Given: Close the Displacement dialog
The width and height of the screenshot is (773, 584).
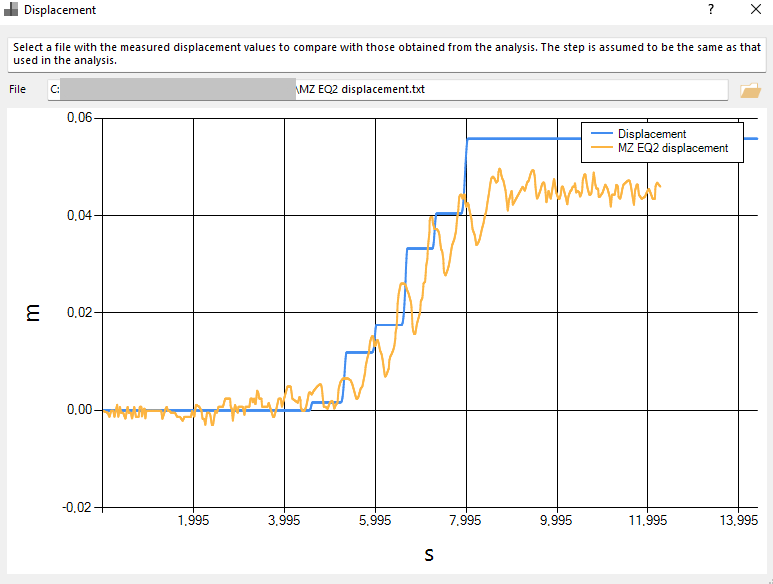Looking at the screenshot, I should pyautogui.click(x=756, y=9).
